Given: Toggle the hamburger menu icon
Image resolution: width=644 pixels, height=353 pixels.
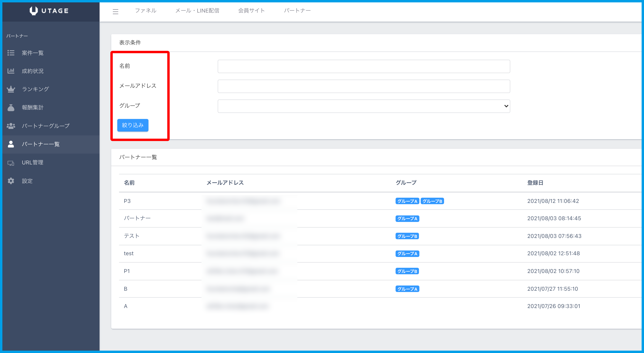Looking at the screenshot, I should pos(115,11).
